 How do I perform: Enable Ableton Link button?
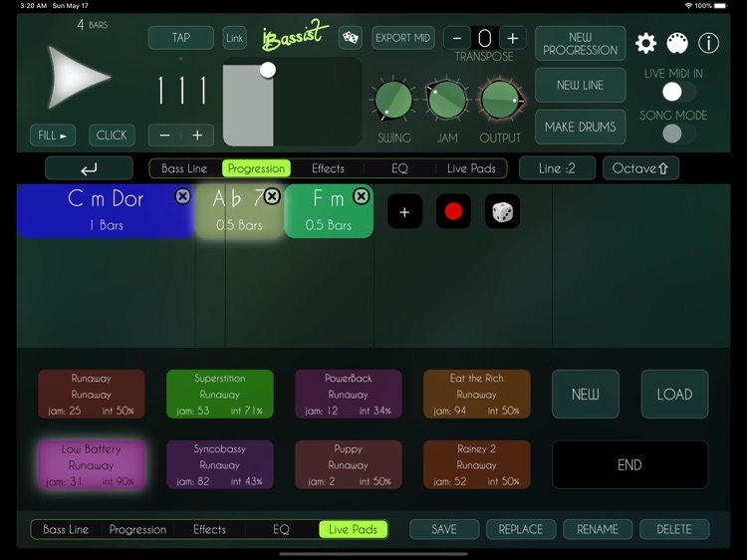234,38
